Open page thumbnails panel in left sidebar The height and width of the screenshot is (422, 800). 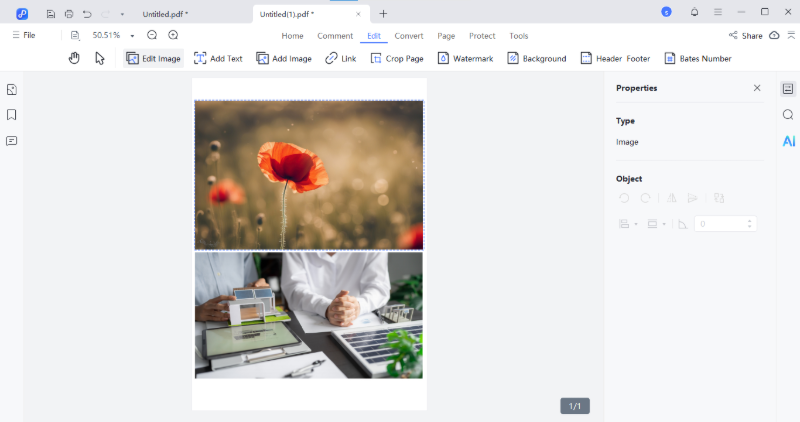click(x=12, y=89)
